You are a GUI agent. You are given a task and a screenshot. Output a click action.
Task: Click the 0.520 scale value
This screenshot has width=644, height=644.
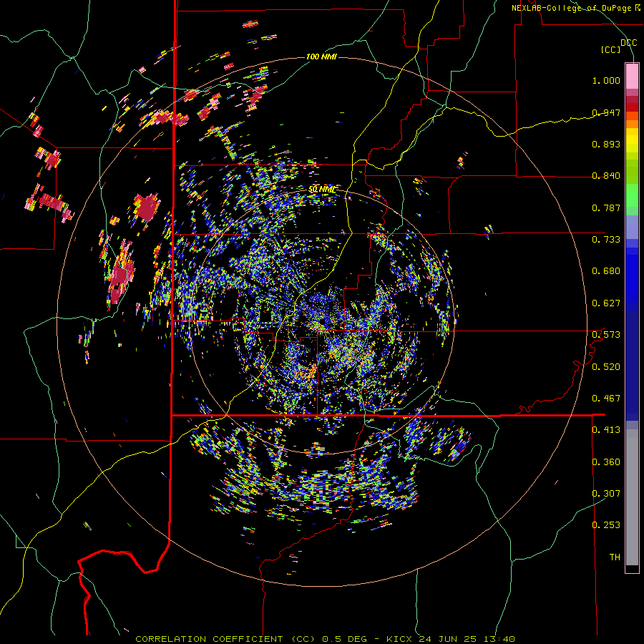[606, 367]
